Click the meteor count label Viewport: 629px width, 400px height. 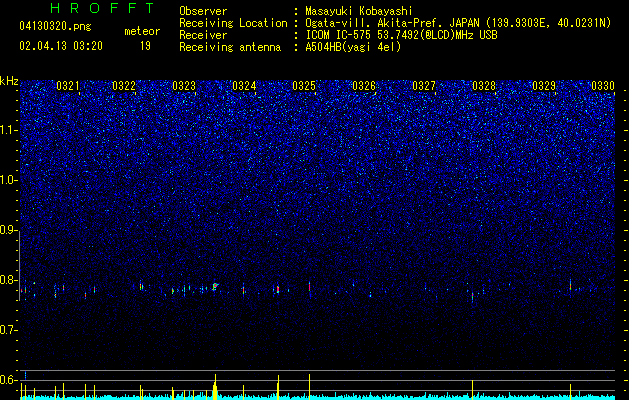(x=142, y=31)
